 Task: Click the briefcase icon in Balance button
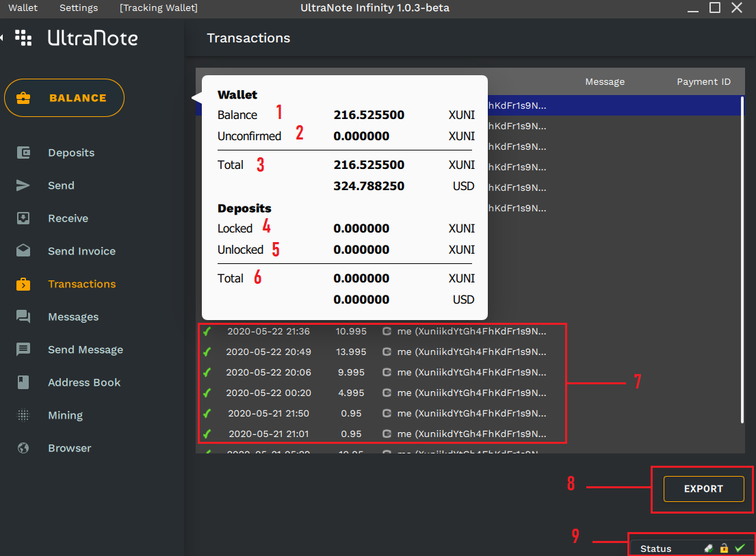(x=23, y=98)
